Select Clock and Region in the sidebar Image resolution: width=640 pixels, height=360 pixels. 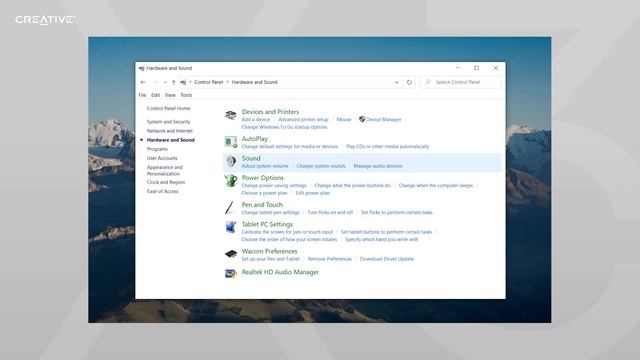point(166,182)
